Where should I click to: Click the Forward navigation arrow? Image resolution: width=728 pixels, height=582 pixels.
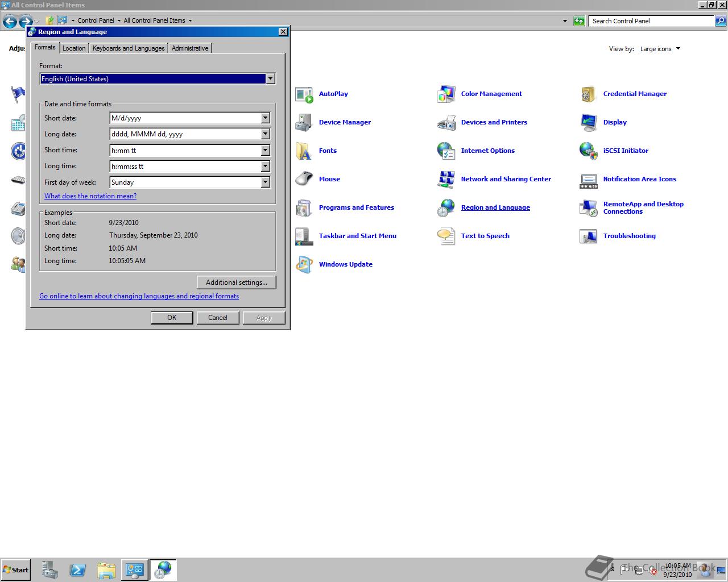coord(25,22)
